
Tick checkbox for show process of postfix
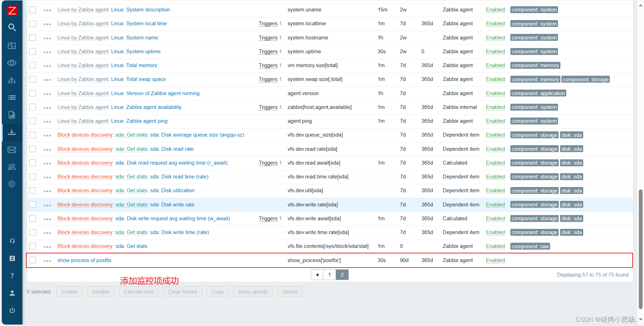coord(33,260)
